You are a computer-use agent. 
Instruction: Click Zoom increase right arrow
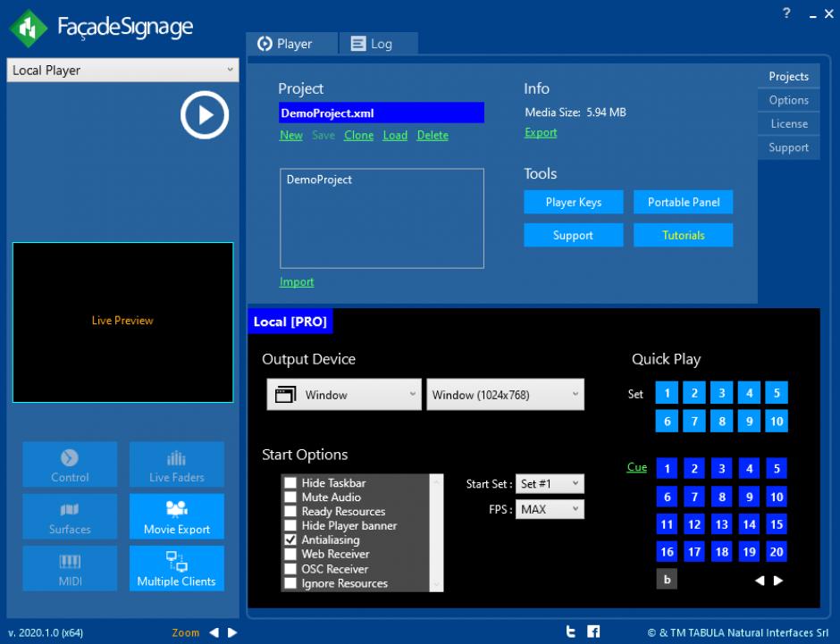pos(232,632)
